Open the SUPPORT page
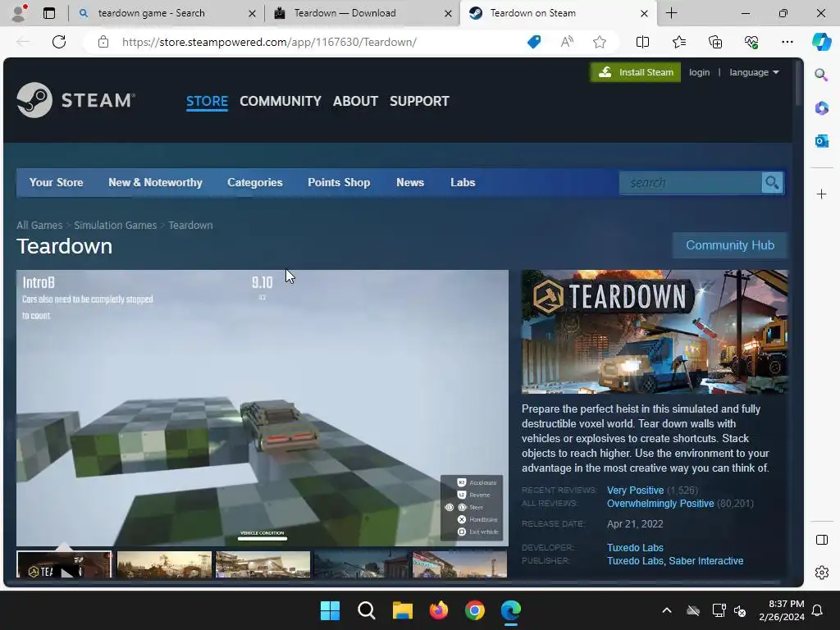840x630 pixels. click(419, 101)
